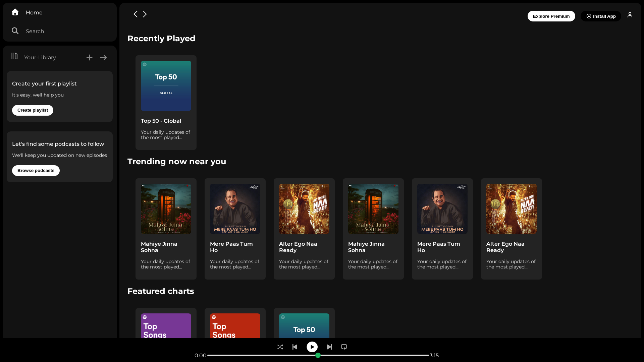Open the user profile icon
This screenshot has width=644, height=362.
(x=630, y=15)
